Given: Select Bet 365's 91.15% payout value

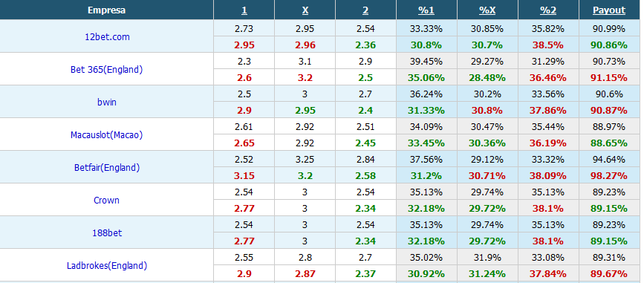Looking at the screenshot, I should click(609, 78).
